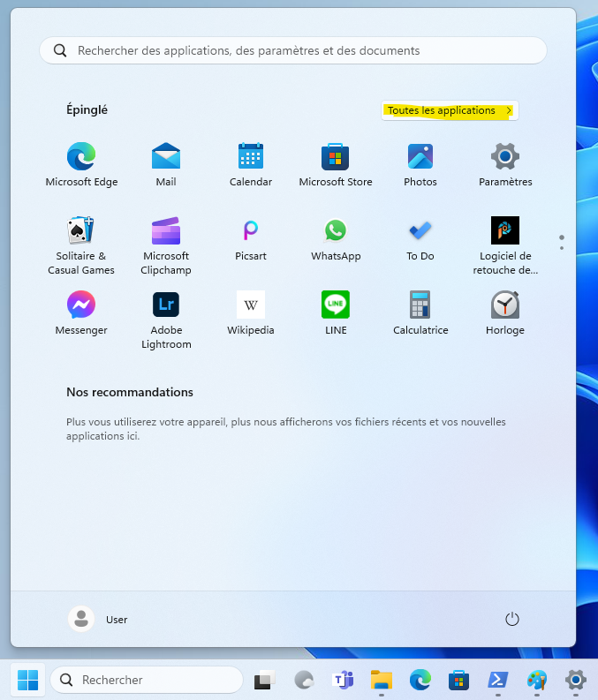This screenshot has height=700, width=598.
Task: Open Edge from the taskbar
Action: point(420,680)
